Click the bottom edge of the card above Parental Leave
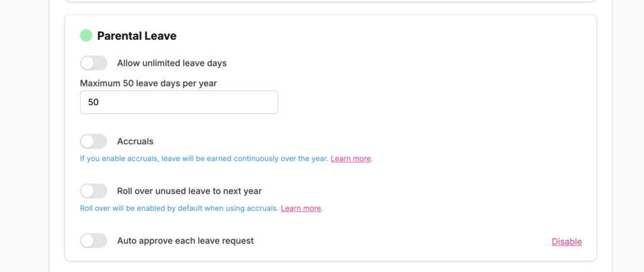Screen dimensions: 644x272 click(330, 2)
